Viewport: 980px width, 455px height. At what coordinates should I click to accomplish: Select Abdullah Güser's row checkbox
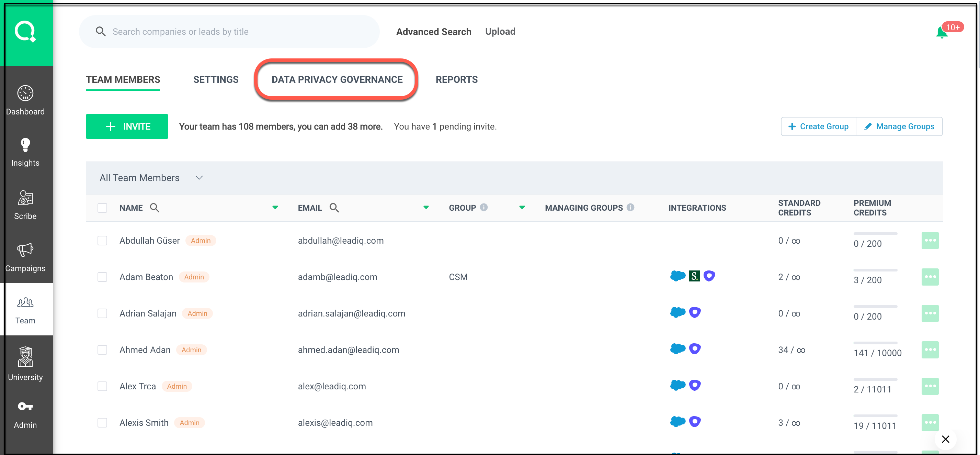click(x=102, y=240)
